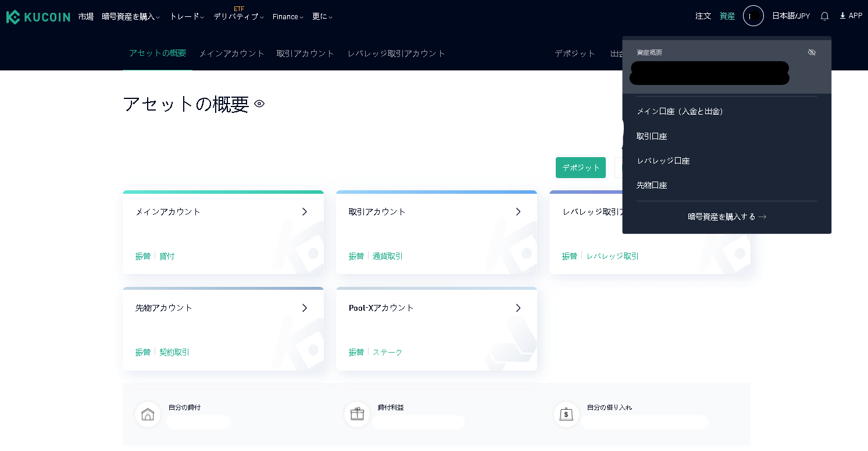This screenshot has height=451, width=868.
Task: Open 市場 in top navigation
Action: 86,16
